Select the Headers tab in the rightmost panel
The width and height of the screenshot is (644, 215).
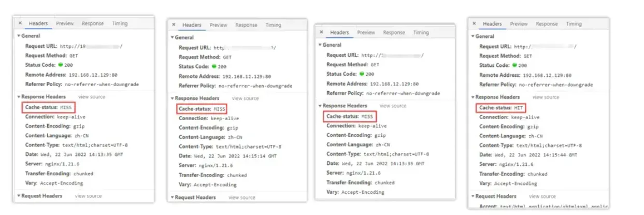492,24
